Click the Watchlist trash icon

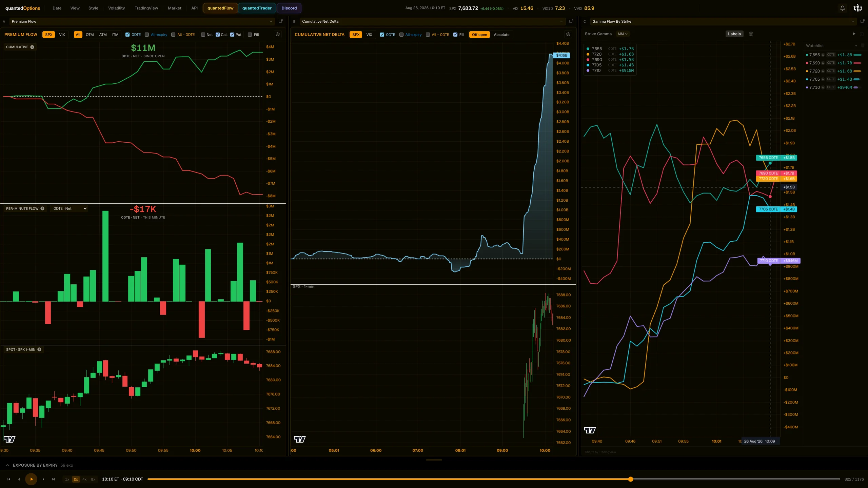coord(863,46)
